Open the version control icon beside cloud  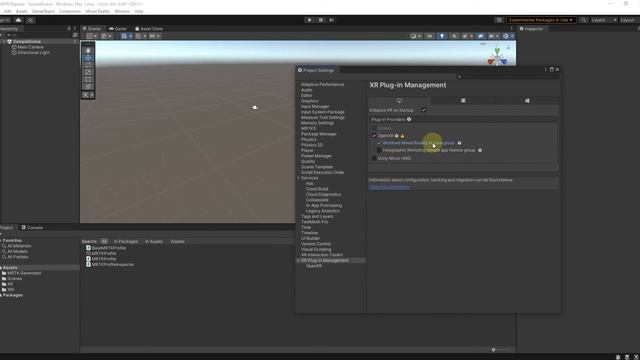(x=30, y=20)
